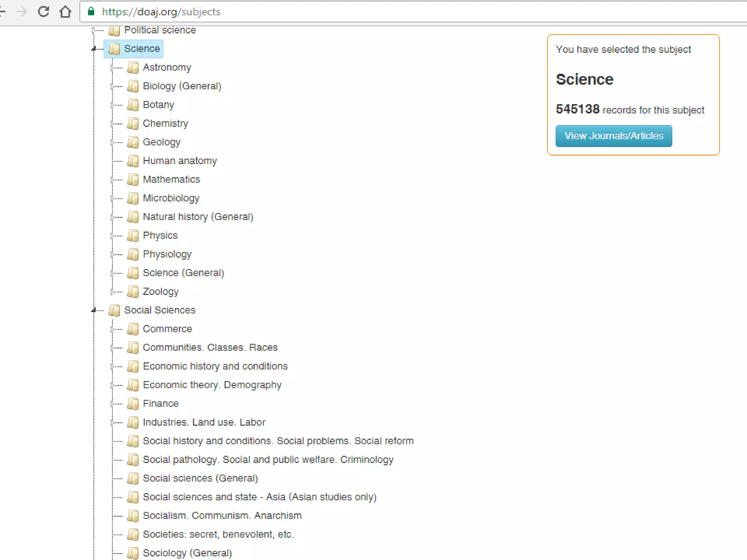Go to browser home page icon
Viewport: 747px width, 560px height.
coord(65,12)
